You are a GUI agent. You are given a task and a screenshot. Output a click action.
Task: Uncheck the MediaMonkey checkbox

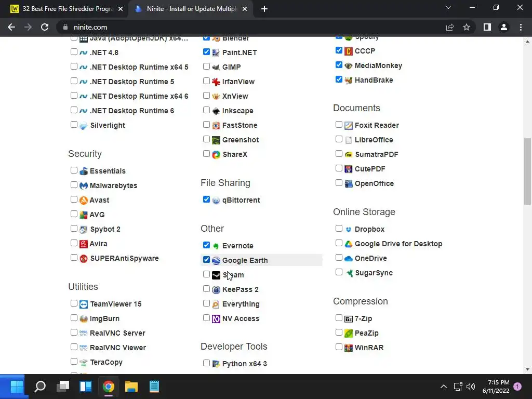click(x=339, y=65)
